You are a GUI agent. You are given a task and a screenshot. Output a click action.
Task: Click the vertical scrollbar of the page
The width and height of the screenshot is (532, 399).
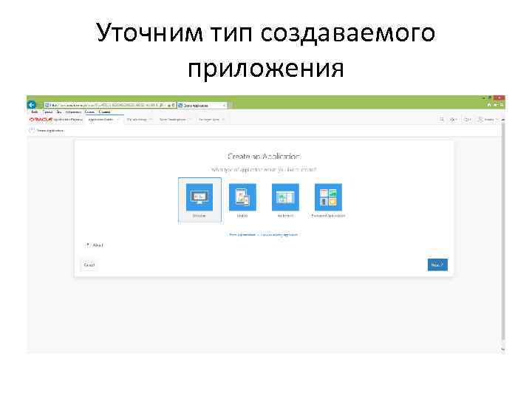pos(503,234)
